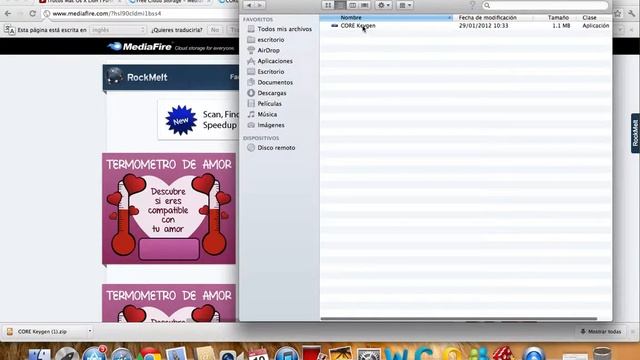
Task: Open System Preferences gear in Dock
Action: pyautogui.click(x=369, y=354)
